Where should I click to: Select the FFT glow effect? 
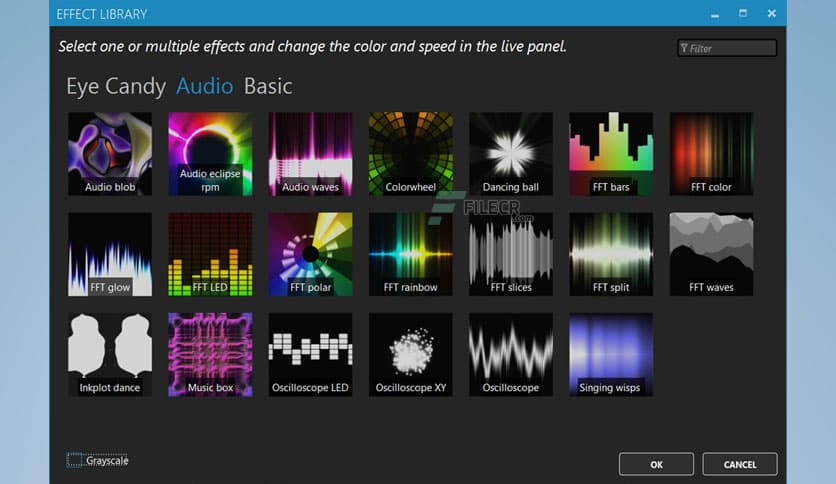click(110, 253)
